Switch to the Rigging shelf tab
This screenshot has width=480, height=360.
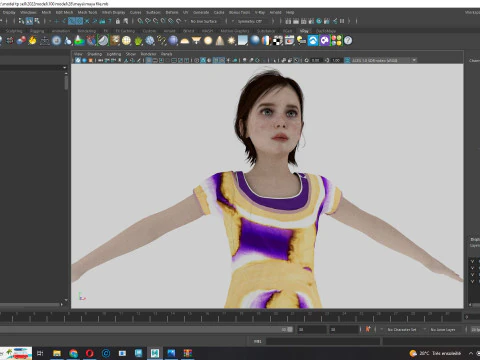coord(37,31)
